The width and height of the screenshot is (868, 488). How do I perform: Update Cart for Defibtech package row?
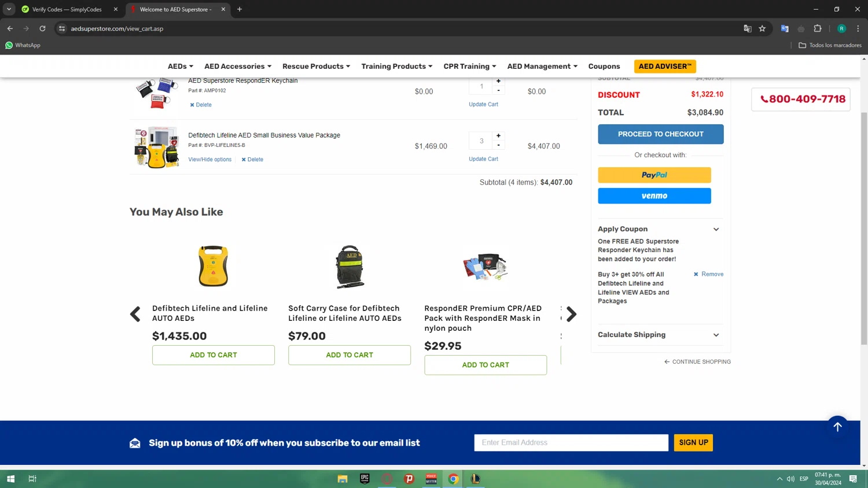pos(483,159)
